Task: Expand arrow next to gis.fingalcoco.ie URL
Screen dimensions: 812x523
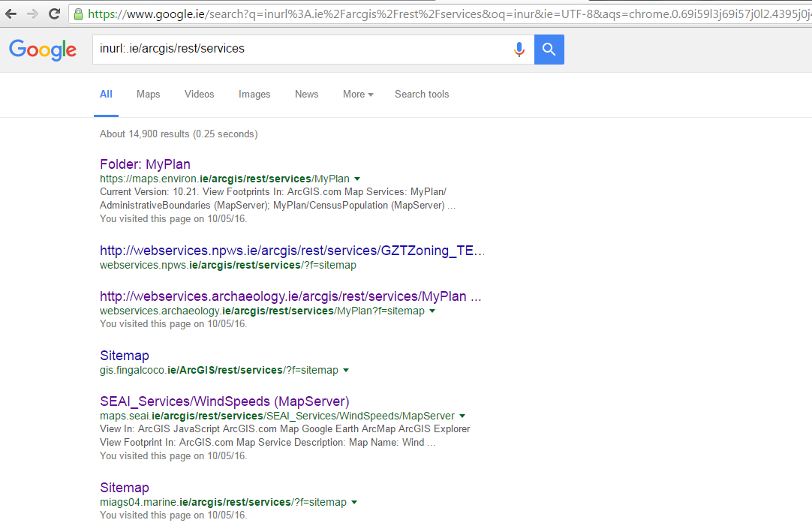Action: (346, 371)
